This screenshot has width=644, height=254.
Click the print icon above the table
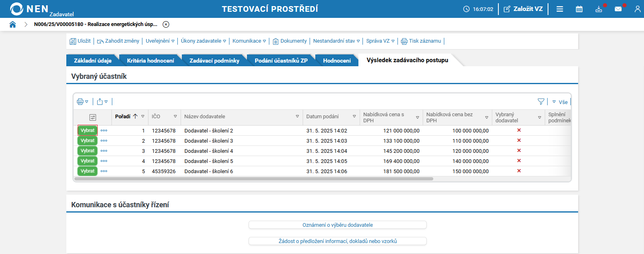coord(80,102)
